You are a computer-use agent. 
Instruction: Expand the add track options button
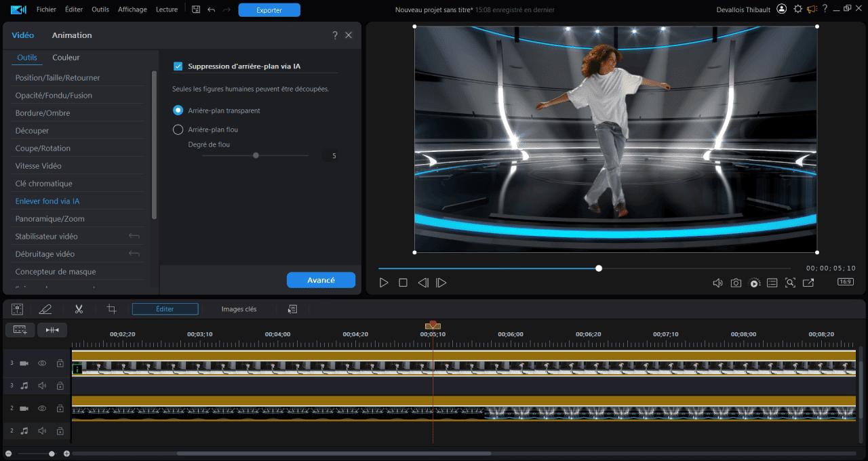tap(20, 329)
